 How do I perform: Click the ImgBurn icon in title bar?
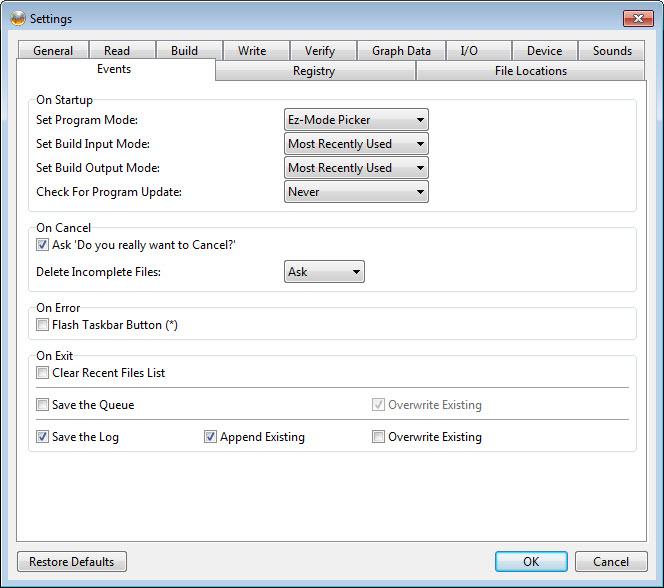[17, 18]
